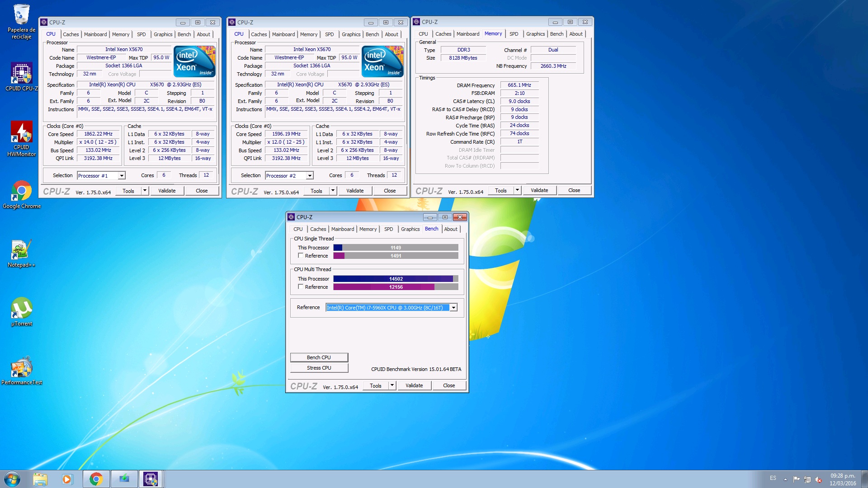Switch to the Caches tab in the Processor #1 window
The height and width of the screenshot is (488, 868).
(71, 34)
